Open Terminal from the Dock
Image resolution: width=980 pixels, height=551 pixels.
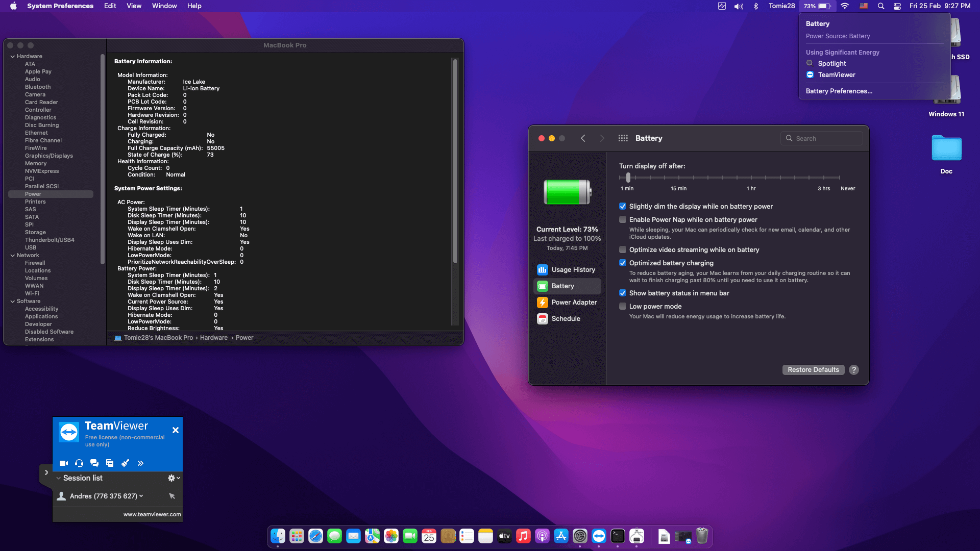point(618,536)
